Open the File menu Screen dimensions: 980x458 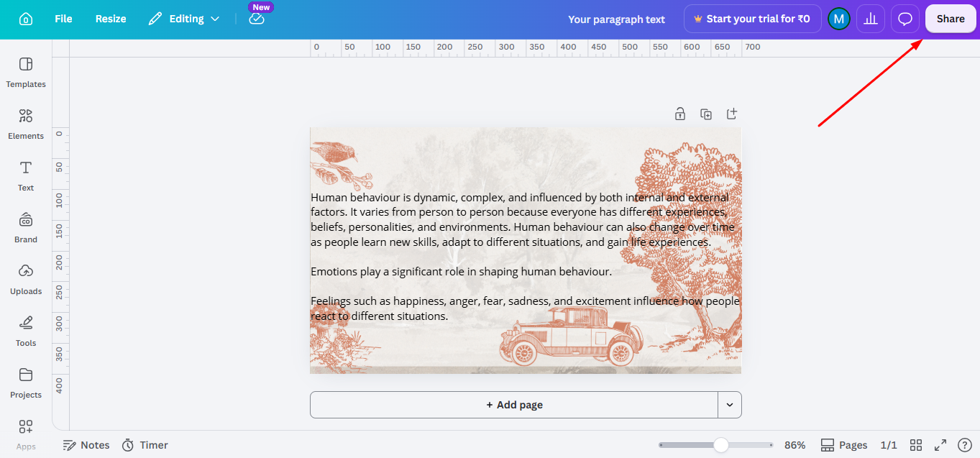point(63,19)
